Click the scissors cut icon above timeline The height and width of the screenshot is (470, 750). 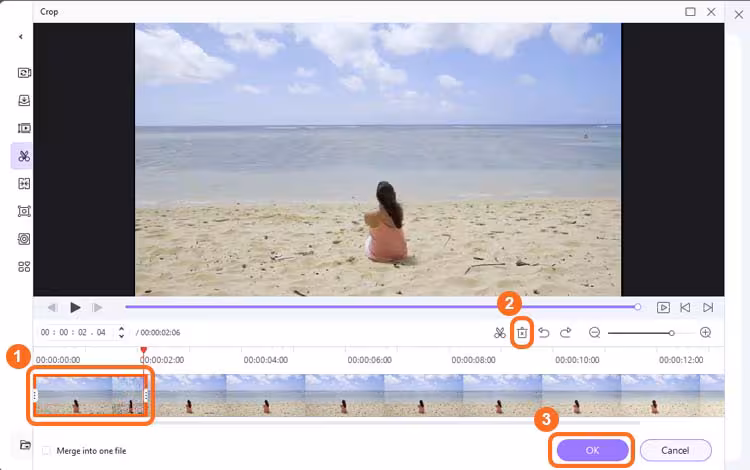pos(500,332)
